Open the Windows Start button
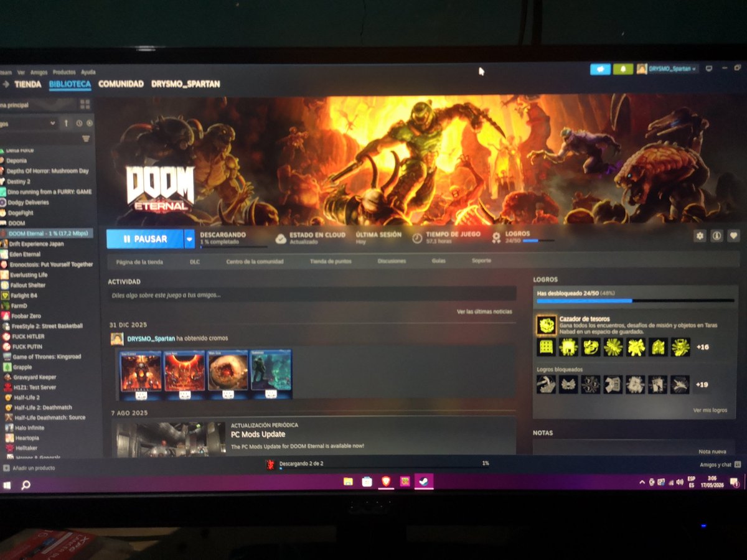The width and height of the screenshot is (747, 560). click(x=6, y=484)
